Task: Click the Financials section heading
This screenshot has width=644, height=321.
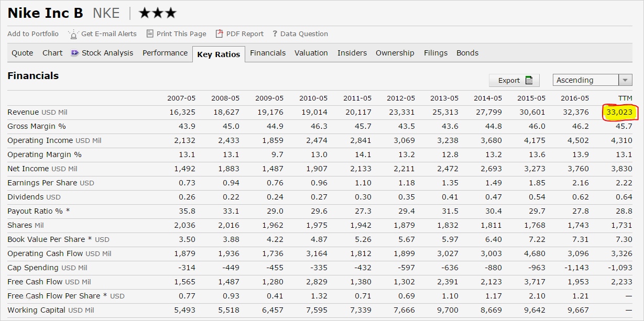Action: (x=33, y=76)
